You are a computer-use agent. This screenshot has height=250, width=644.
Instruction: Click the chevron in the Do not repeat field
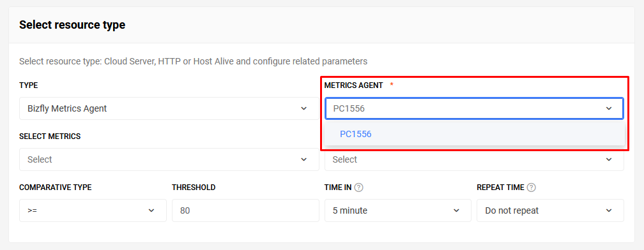tap(609, 210)
